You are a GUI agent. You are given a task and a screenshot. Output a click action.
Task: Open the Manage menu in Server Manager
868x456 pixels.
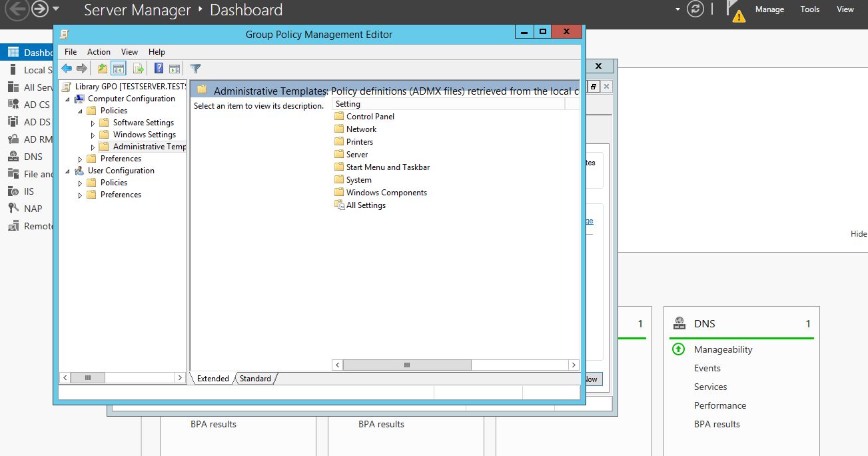[x=769, y=9]
